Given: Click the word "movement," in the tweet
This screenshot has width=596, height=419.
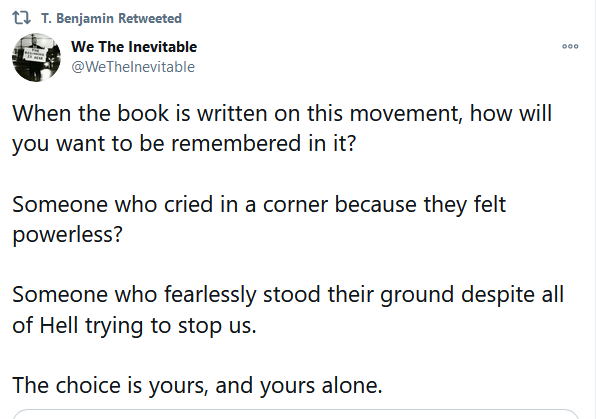Looking at the screenshot, I should 406,113.
